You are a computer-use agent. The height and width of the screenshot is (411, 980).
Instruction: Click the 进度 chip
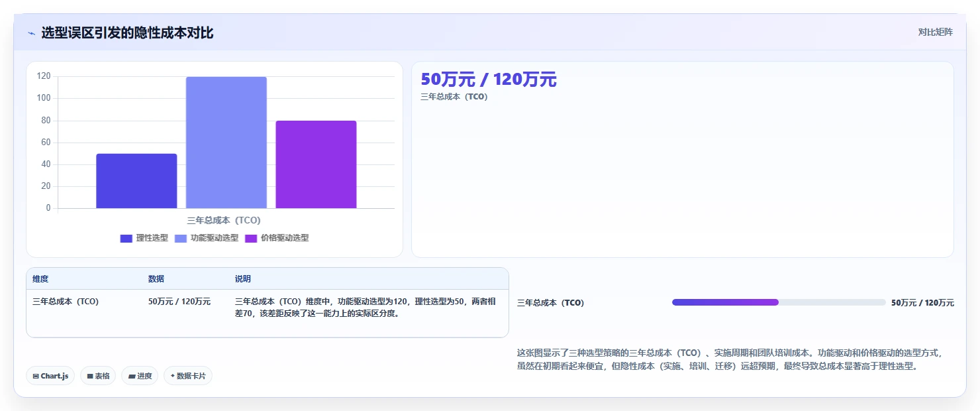coord(140,376)
